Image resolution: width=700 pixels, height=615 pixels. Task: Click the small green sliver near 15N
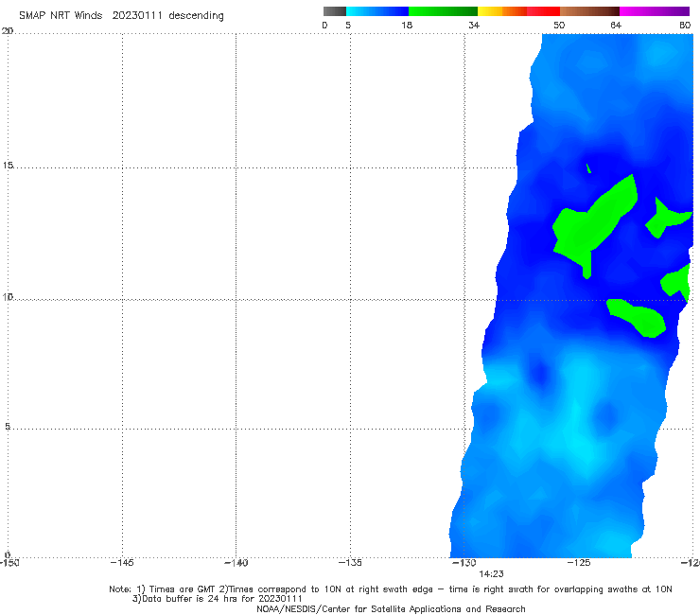[588, 168]
